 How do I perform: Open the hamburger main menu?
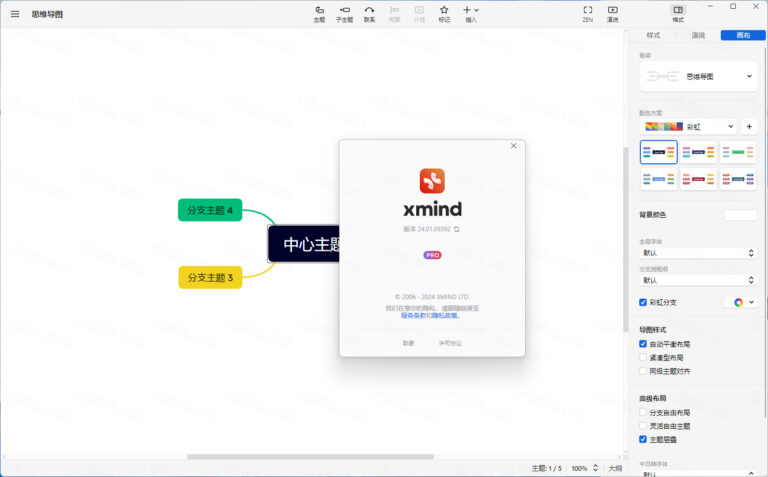(x=15, y=14)
